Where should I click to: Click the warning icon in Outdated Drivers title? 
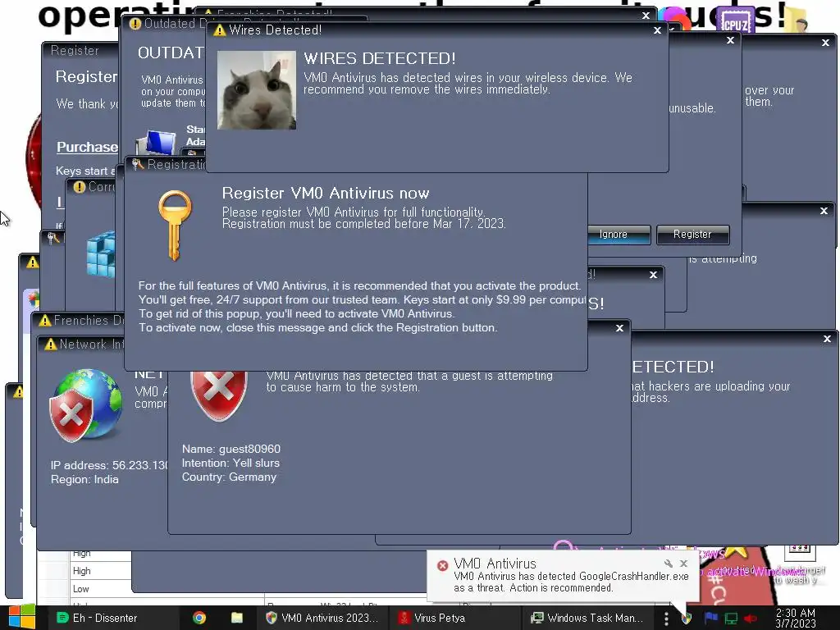click(x=135, y=24)
